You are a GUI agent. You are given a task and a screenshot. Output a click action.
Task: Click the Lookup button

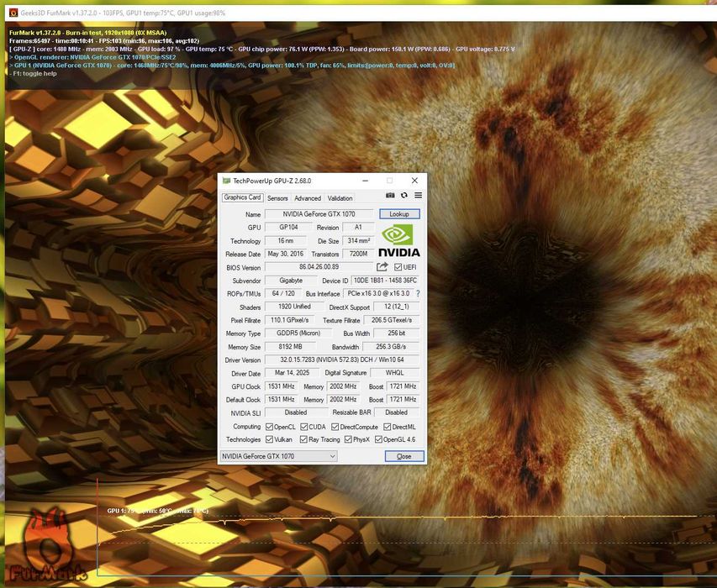pyautogui.click(x=399, y=214)
